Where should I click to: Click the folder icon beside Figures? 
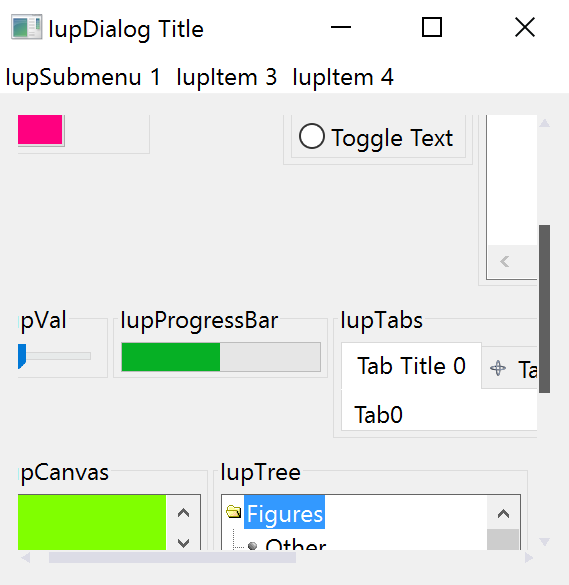click(x=234, y=512)
